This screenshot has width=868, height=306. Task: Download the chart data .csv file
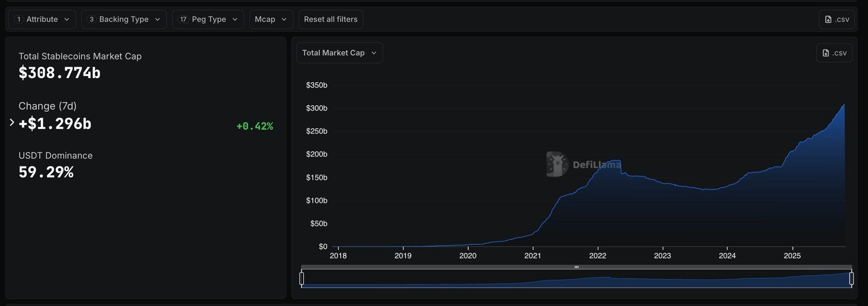coord(834,53)
